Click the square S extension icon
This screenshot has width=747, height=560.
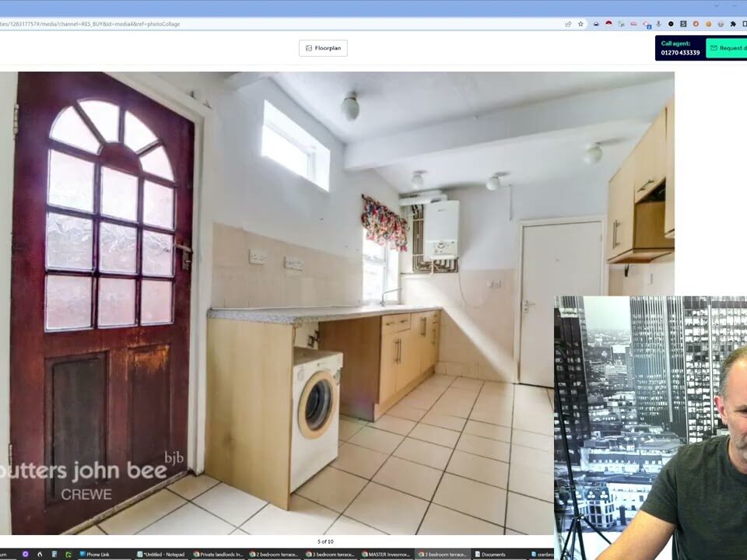tap(683, 24)
